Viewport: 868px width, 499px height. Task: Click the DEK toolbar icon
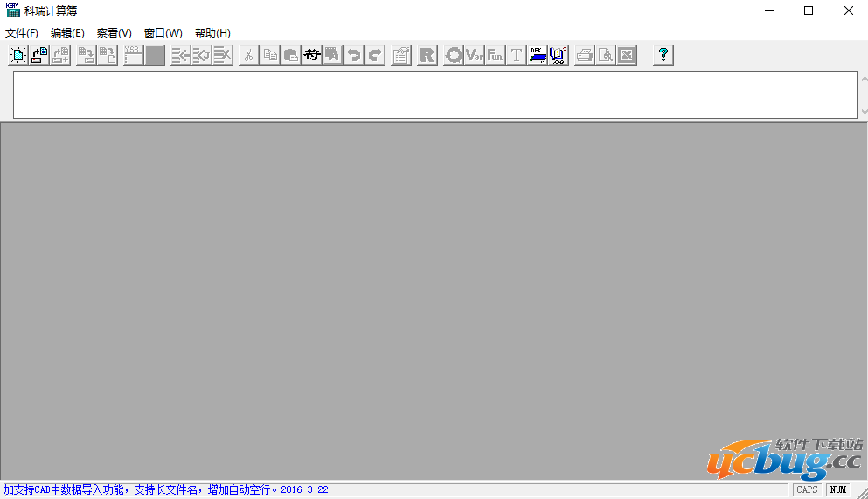tap(538, 55)
